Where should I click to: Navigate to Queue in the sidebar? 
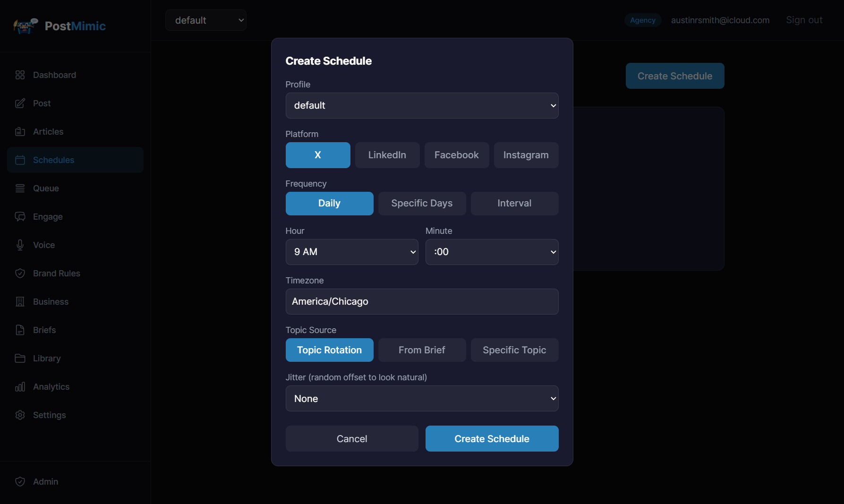tap(76, 188)
